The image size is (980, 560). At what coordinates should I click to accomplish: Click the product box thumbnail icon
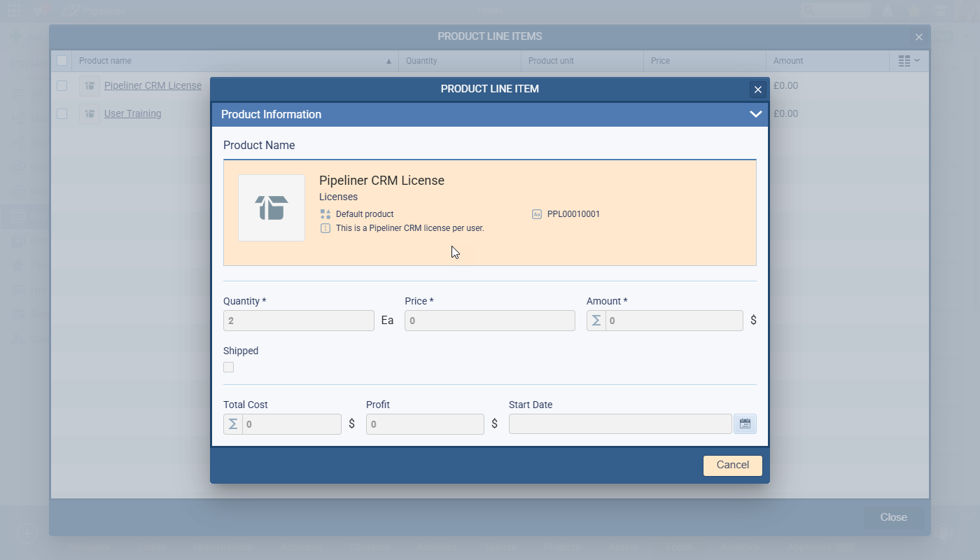272,208
